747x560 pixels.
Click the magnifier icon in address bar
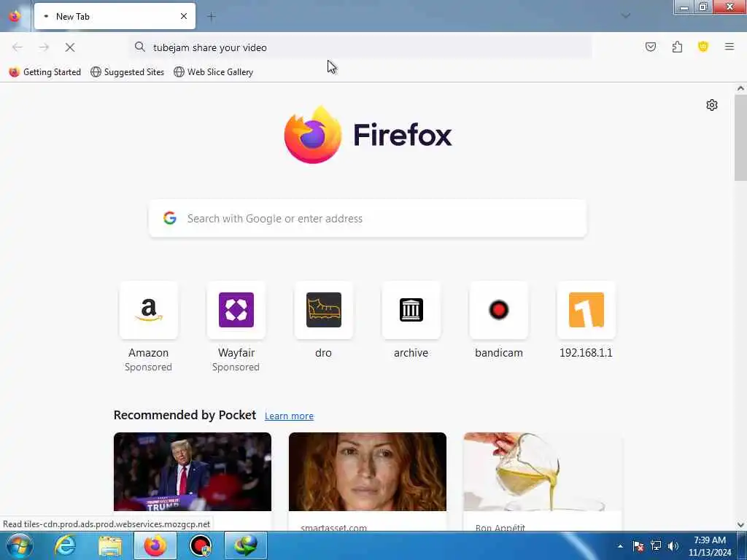pos(139,47)
